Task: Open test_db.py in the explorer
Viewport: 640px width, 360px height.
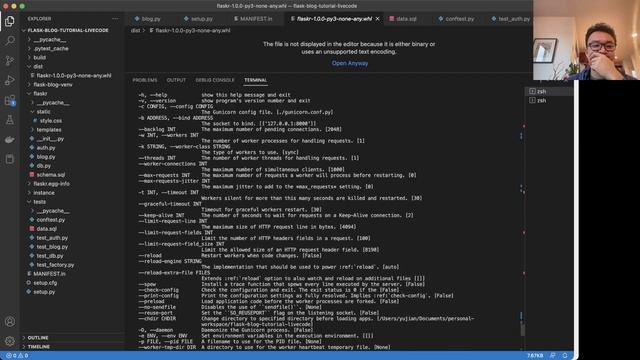Action: [50, 256]
